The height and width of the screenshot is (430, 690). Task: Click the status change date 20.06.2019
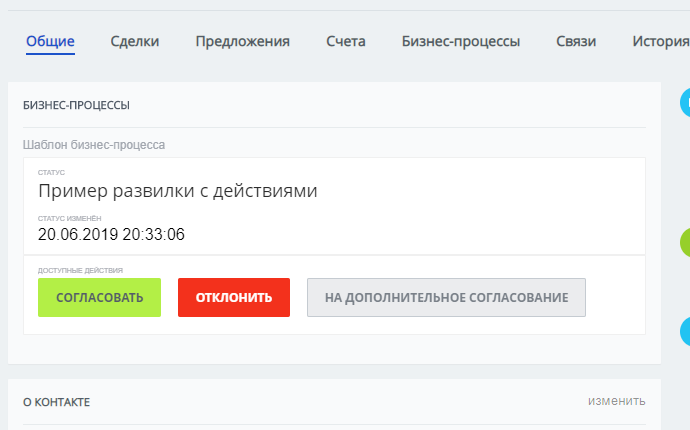pos(111,235)
